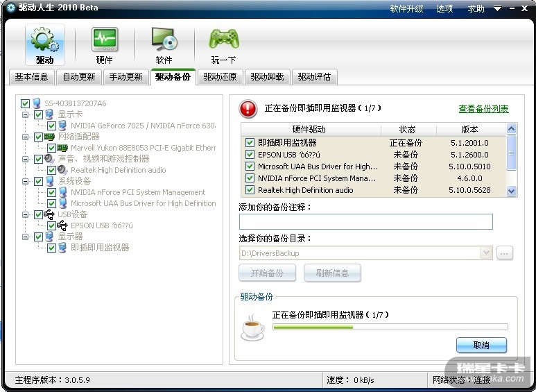536x392 pixels.
Task: Open the backup directory dropdown
Action: coord(486,253)
